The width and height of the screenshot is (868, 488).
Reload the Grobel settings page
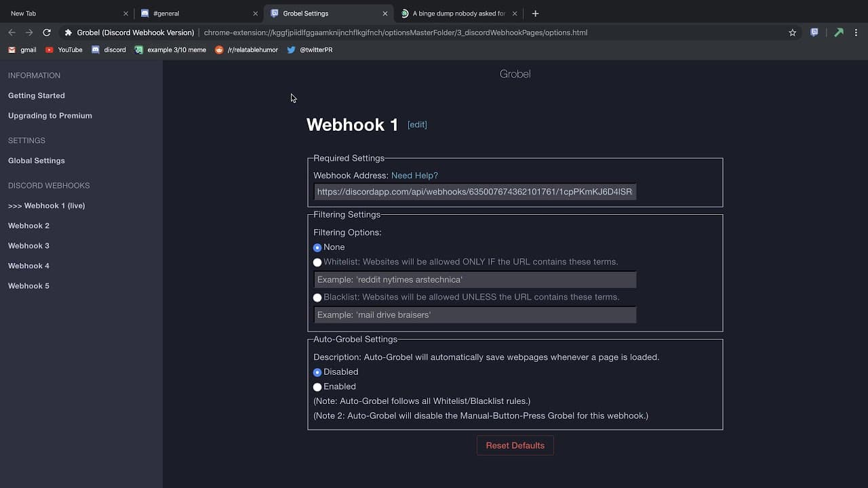(x=47, y=33)
